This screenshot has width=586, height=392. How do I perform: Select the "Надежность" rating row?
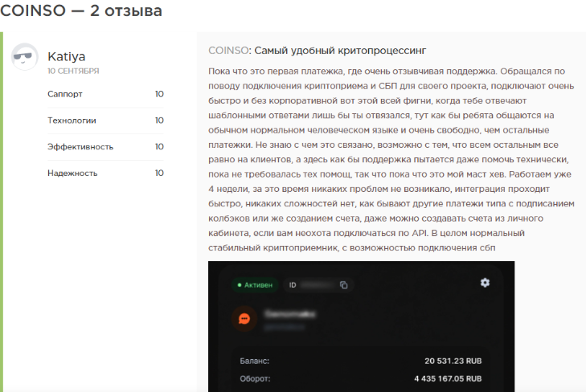(105, 173)
